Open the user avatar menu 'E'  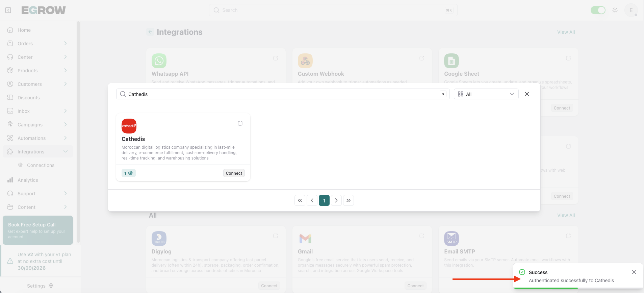[x=631, y=10]
